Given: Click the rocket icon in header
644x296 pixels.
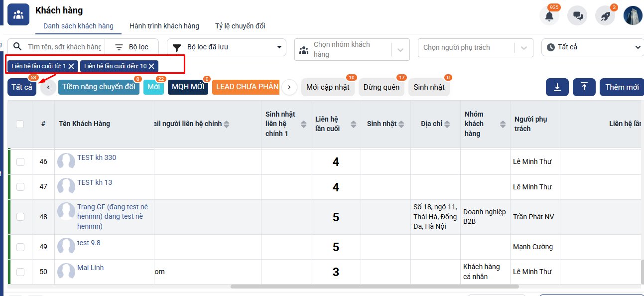Looking at the screenshot, I should (x=605, y=16).
